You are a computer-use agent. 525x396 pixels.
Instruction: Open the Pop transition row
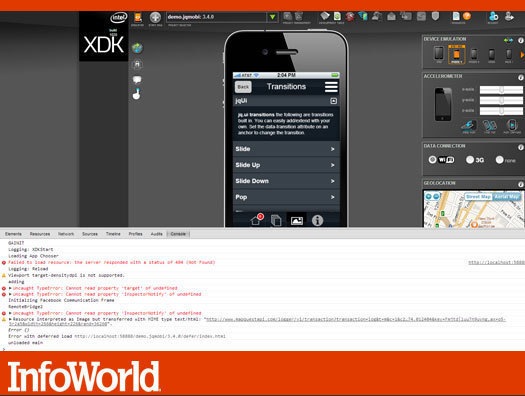(x=286, y=197)
